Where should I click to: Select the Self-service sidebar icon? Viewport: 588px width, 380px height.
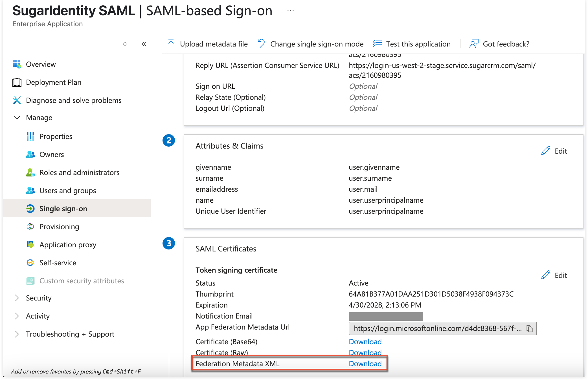point(30,263)
